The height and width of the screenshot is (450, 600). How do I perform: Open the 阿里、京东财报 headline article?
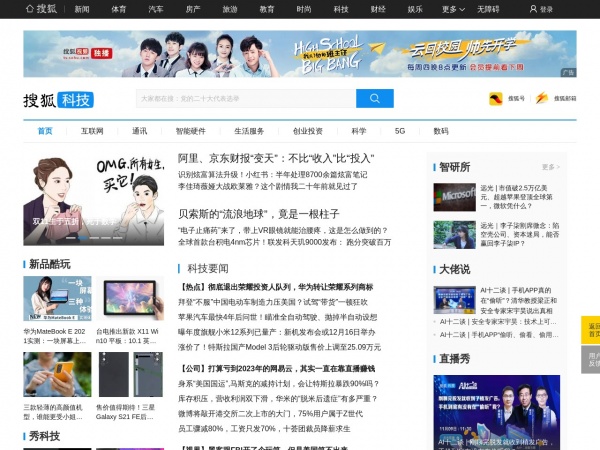tap(276, 158)
